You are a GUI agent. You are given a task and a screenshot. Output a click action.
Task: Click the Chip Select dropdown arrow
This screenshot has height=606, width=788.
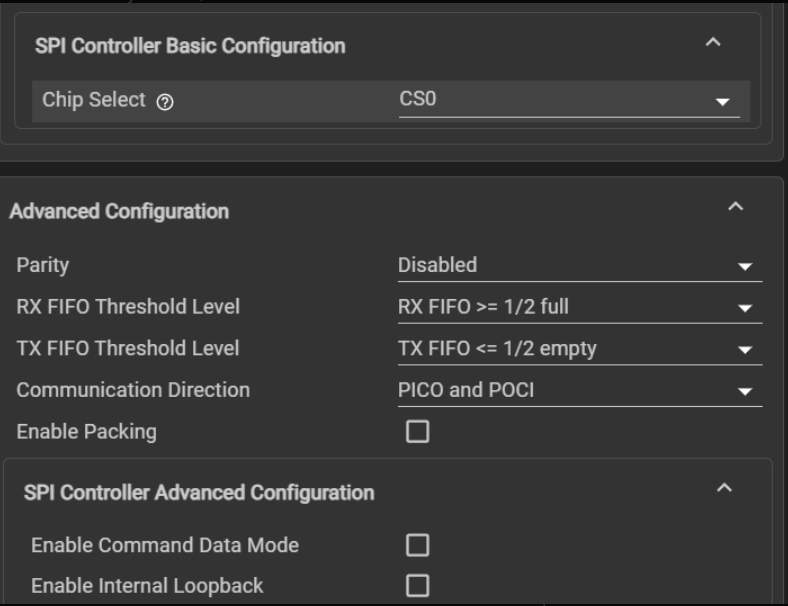point(722,103)
